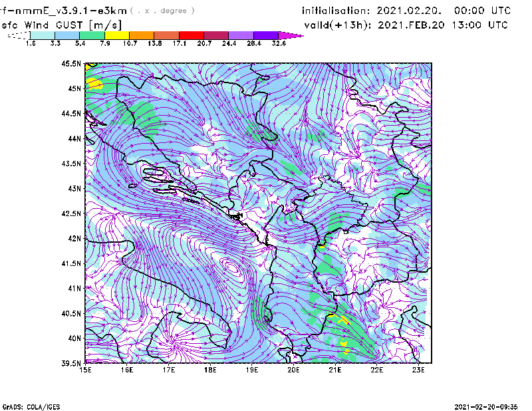Click the '2021-02-20-09:35' timestamp

click(486, 407)
